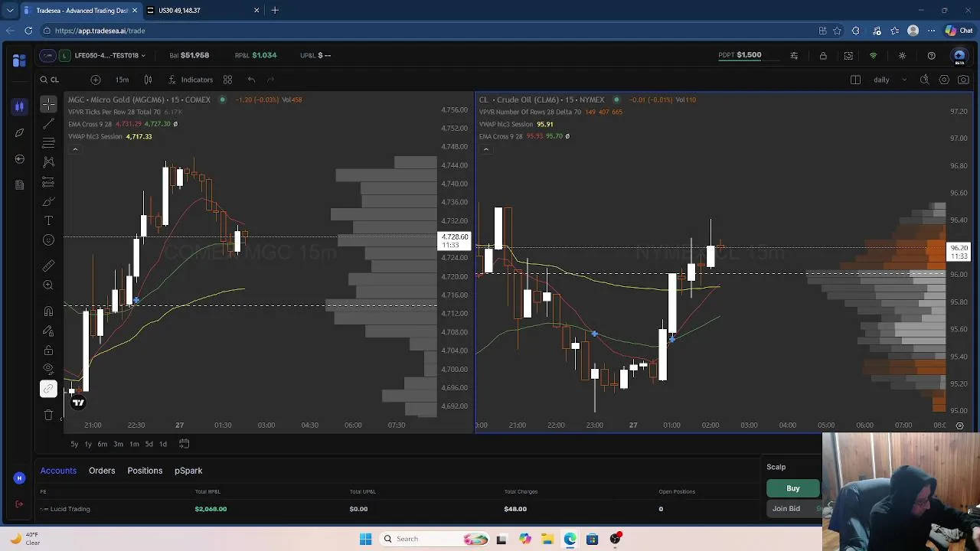The image size is (980, 551).
Task: Open chart settings circle icon
Action: click(944, 80)
